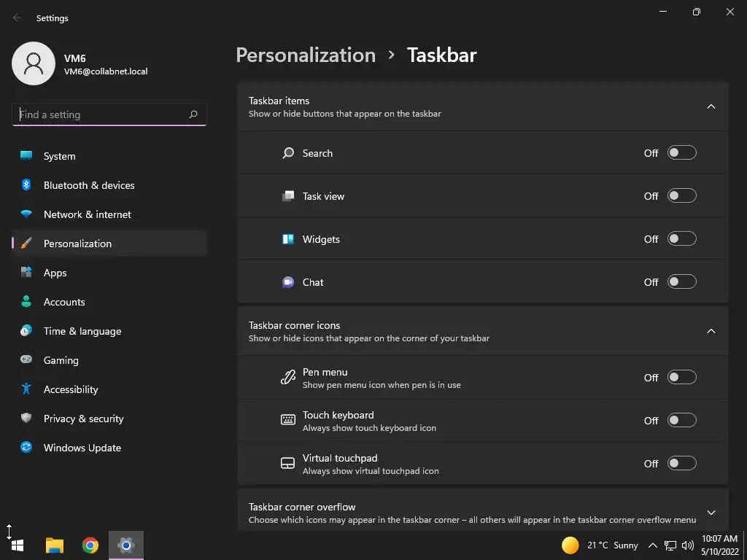Click the volume icon in system tray

(687, 545)
